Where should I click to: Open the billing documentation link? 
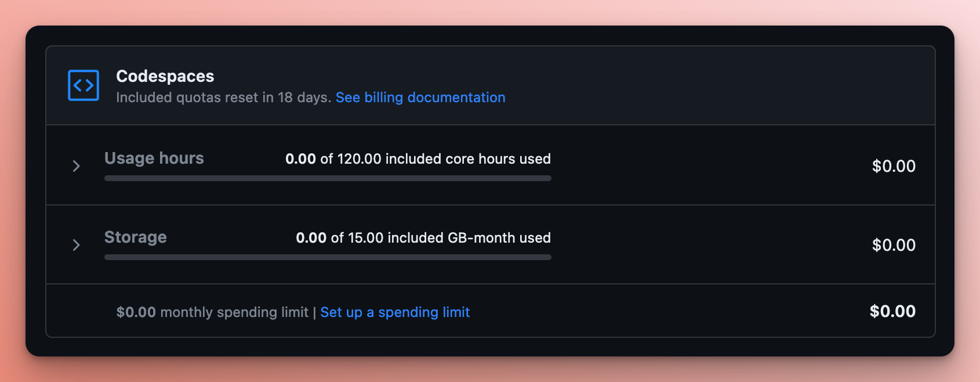(420, 97)
